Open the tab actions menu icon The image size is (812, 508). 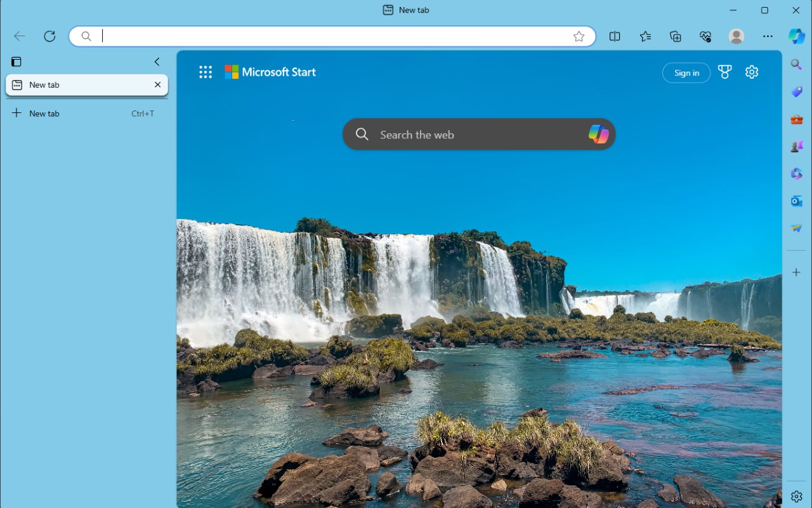point(16,62)
